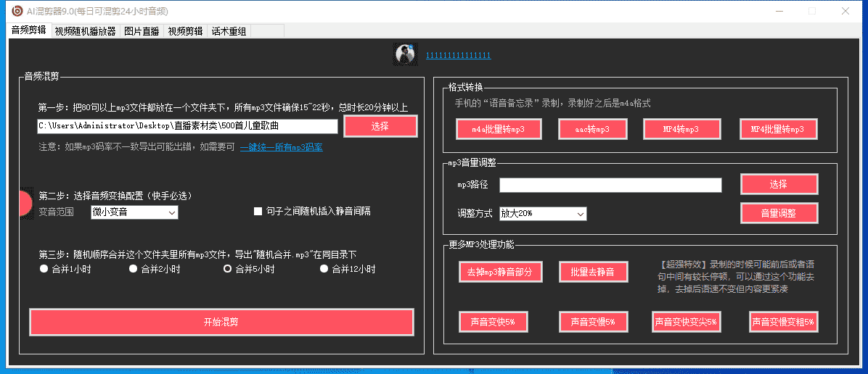Click the 音量调整 button
868x374 pixels.
point(779,213)
